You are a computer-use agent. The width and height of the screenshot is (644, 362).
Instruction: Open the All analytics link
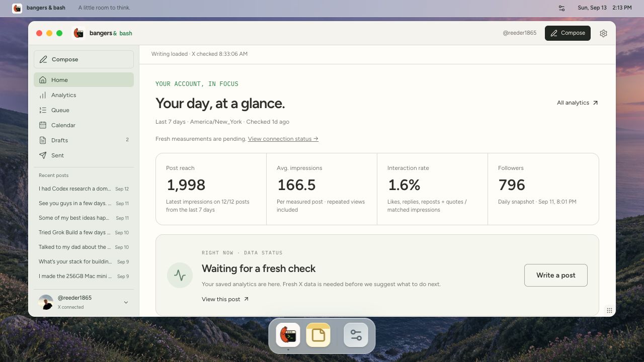click(x=578, y=103)
